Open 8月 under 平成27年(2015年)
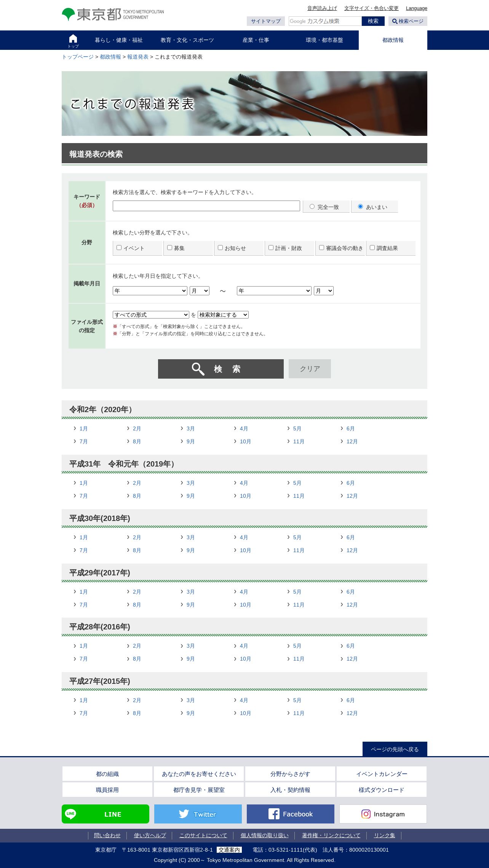Viewport: 489px width, 868px height. (137, 713)
